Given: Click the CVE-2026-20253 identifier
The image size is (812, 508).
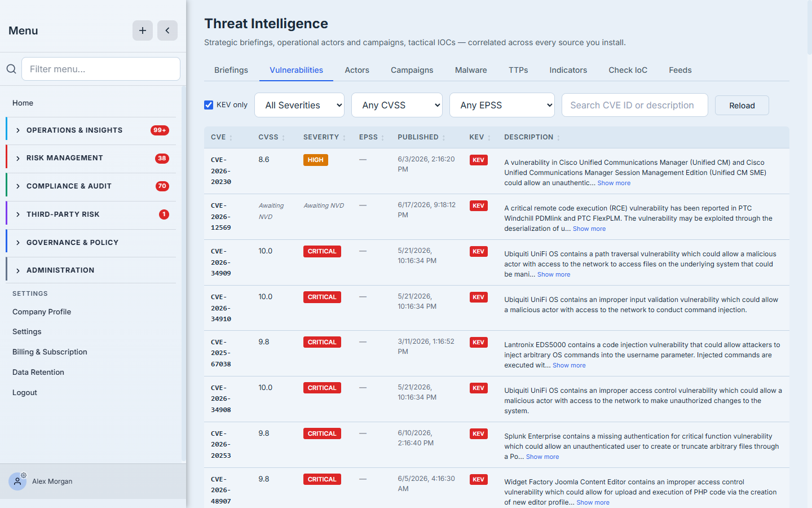Looking at the screenshot, I should point(221,444).
